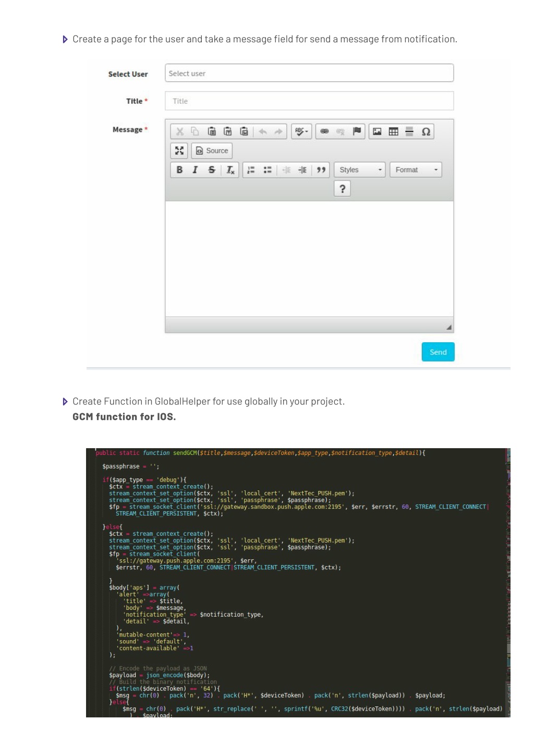This screenshot has width=534, height=756.
Task: Insert special character using Omega icon
Action: pos(426,131)
